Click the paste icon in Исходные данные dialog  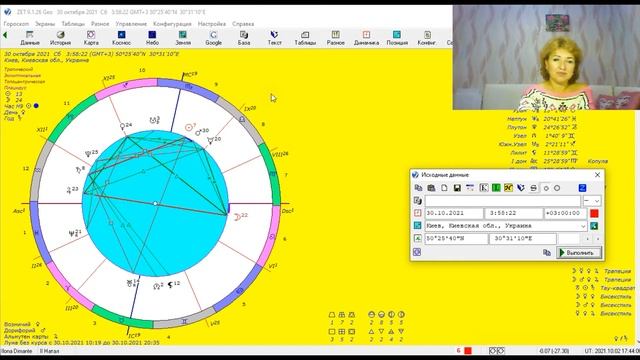click(431, 188)
